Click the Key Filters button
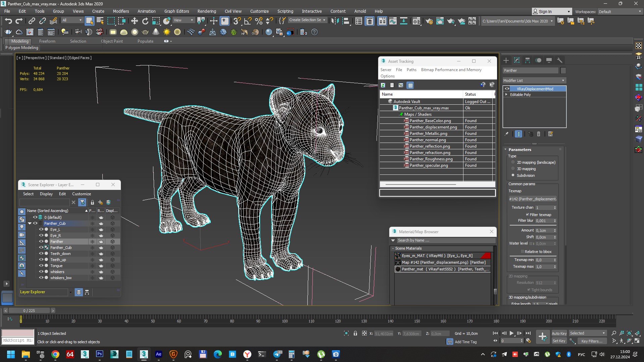This screenshot has width=644, height=362. tap(592, 341)
